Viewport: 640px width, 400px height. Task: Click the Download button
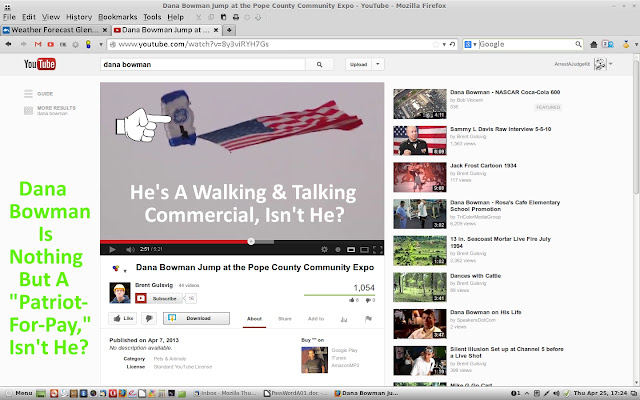[196, 318]
